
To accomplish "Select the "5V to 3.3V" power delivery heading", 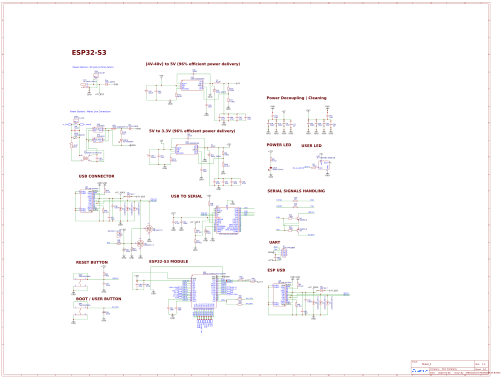I will point(192,131).
